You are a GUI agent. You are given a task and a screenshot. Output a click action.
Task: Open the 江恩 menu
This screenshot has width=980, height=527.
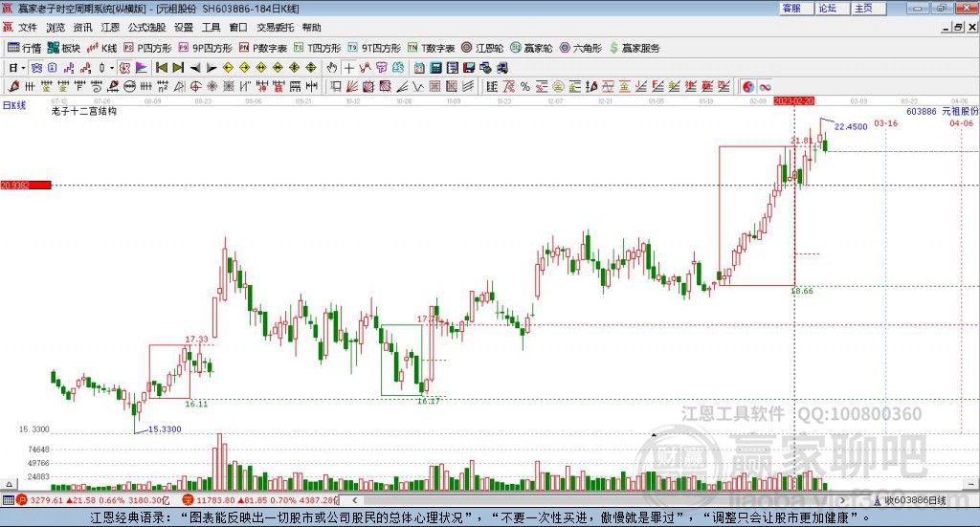110,28
